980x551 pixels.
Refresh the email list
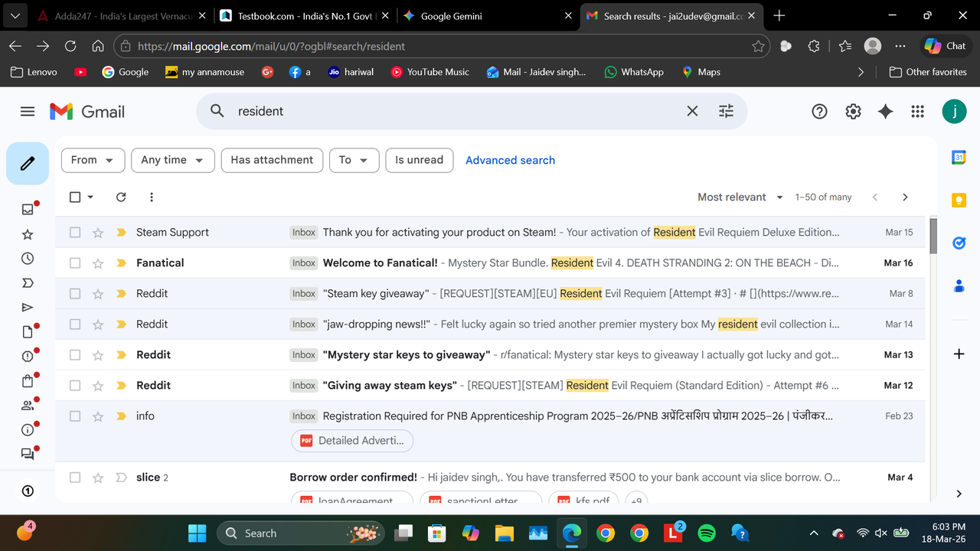(x=121, y=197)
